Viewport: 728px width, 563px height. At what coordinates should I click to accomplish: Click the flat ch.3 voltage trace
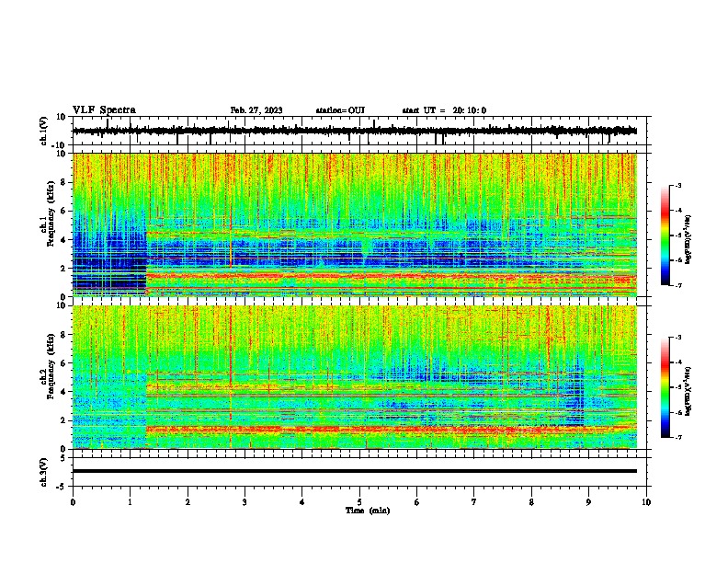tap(355, 471)
